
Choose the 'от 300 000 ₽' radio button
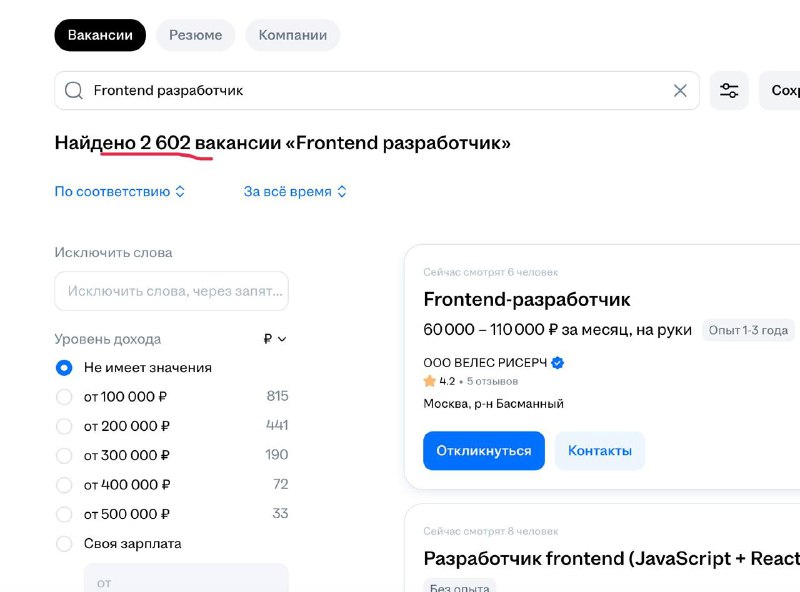pyautogui.click(x=64, y=455)
